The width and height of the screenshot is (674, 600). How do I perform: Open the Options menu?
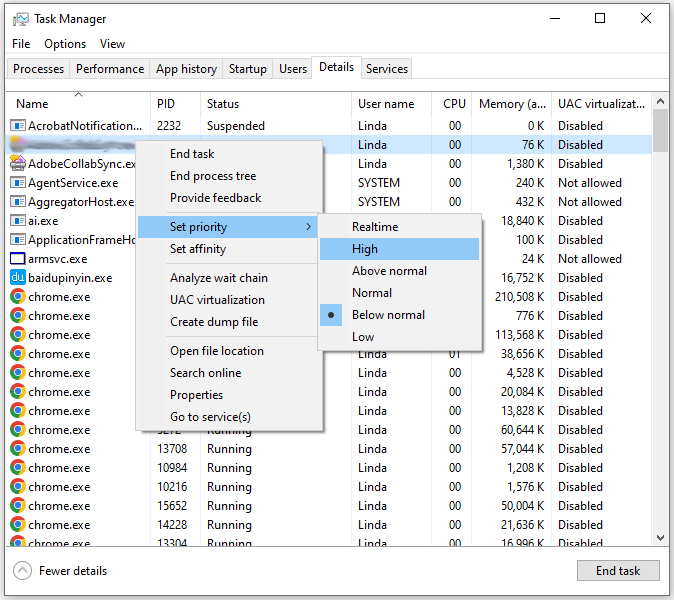point(65,44)
